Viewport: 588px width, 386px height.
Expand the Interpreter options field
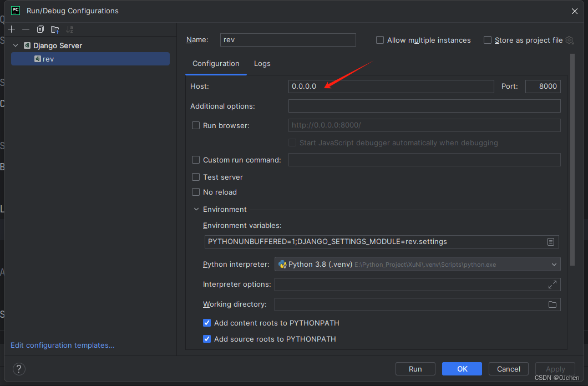(x=552, y=285)
